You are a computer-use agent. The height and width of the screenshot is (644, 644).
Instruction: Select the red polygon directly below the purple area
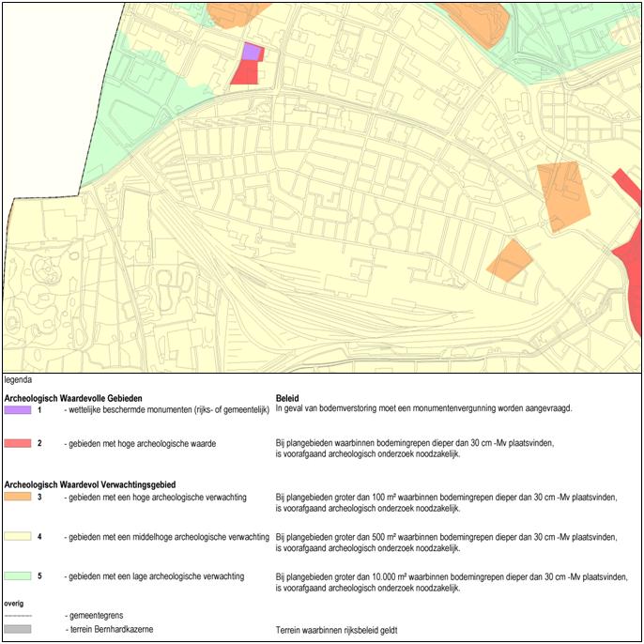[245, 72]
